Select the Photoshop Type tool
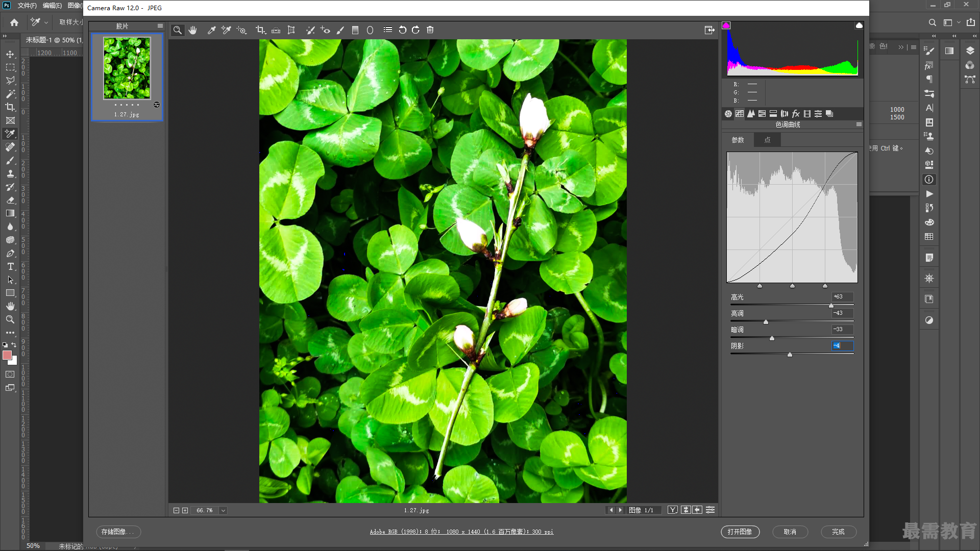Image resolution: width=980 pixels, height=551 pixels. coord(10,266)
